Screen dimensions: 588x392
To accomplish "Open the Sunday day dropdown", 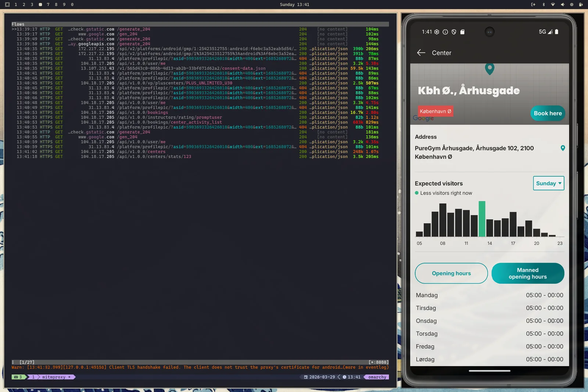I will click(548, 183).
